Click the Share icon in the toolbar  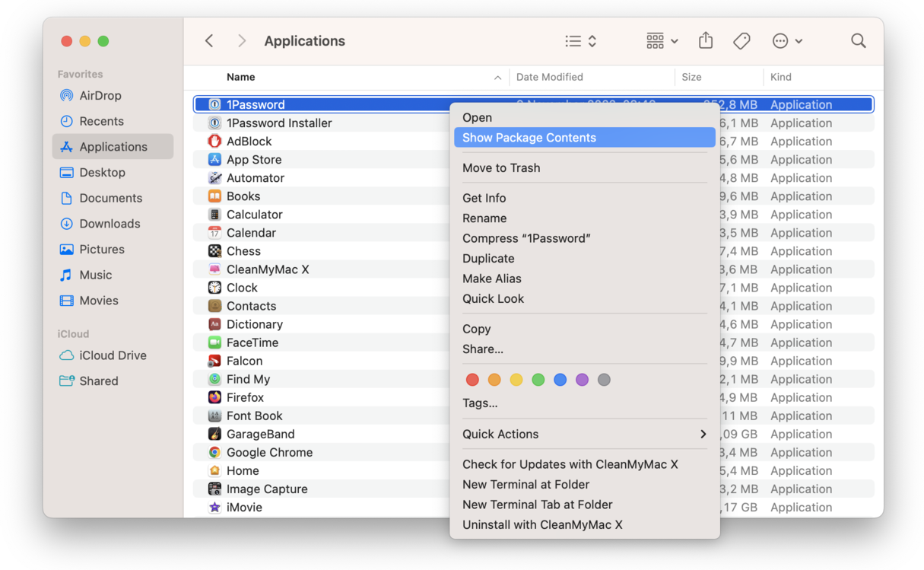point(706,41)
